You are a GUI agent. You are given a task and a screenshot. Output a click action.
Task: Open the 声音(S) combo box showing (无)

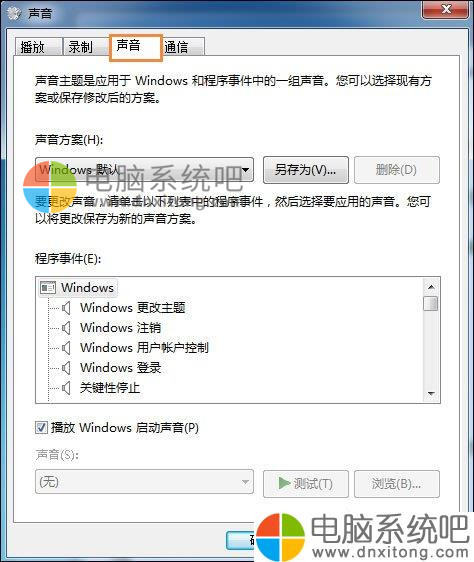[144, 482]
